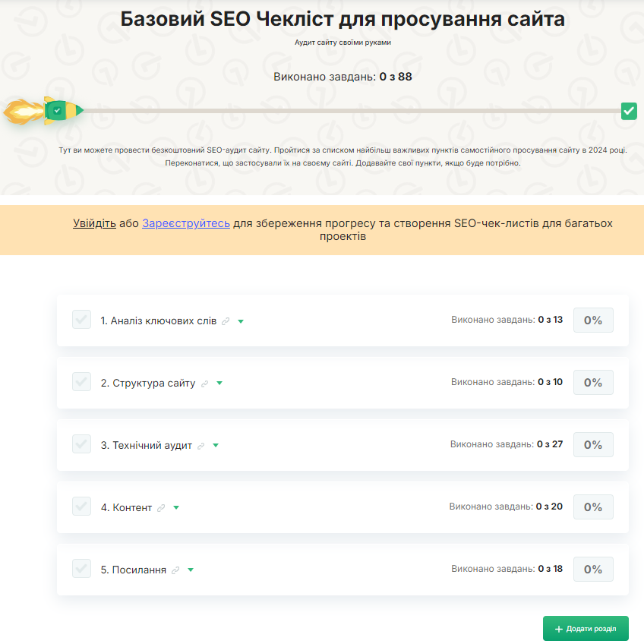
Task: Expand the Аналіз ключових слів dropdown arrow
Action: pyautogui.click(x=241, y=321)
